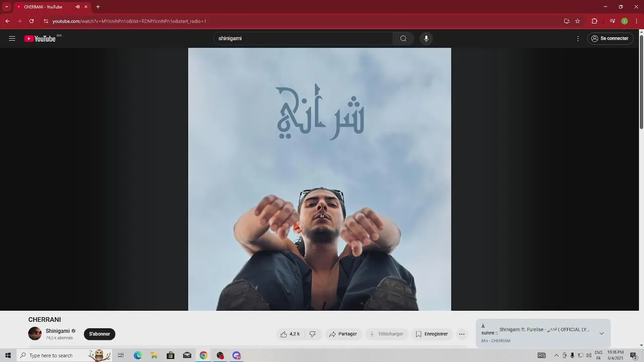Open Task View on taskbar
This screenshot has height=362, width=644.
[121, 355]
